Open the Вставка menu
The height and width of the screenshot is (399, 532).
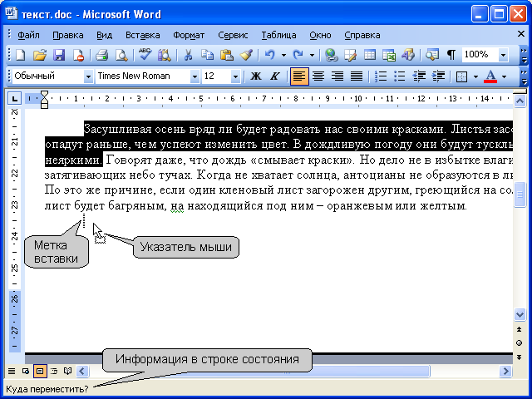142,35
